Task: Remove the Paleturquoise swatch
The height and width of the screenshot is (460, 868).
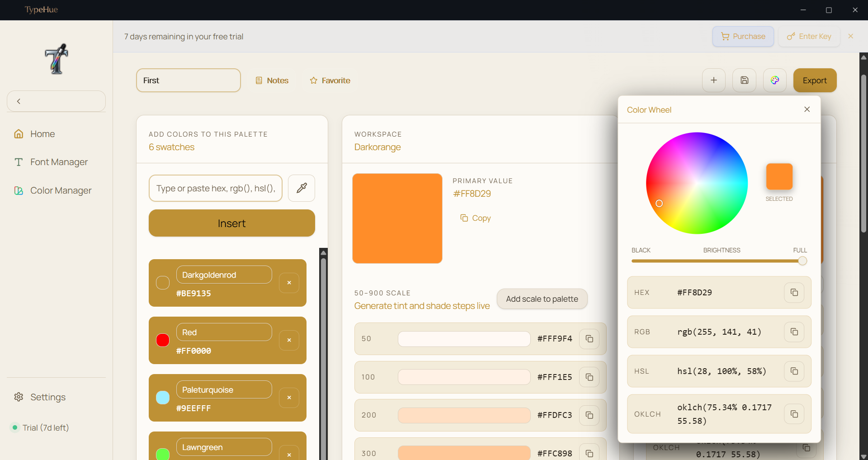Action: (289, 398)
